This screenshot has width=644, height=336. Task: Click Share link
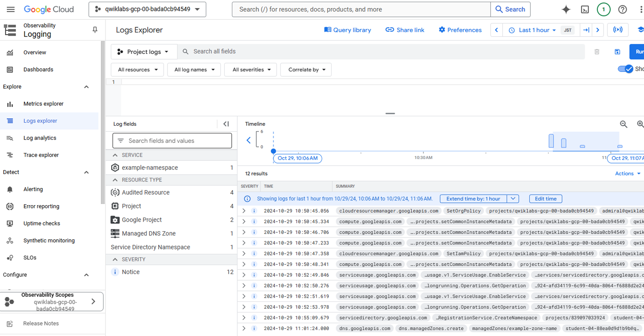(405, 30)
